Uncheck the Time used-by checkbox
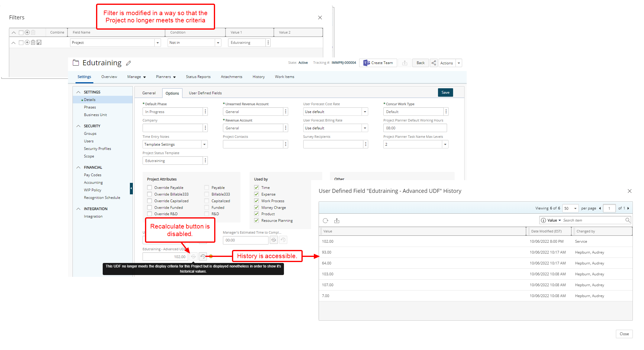The image size is (644, 350). (256, 187)
